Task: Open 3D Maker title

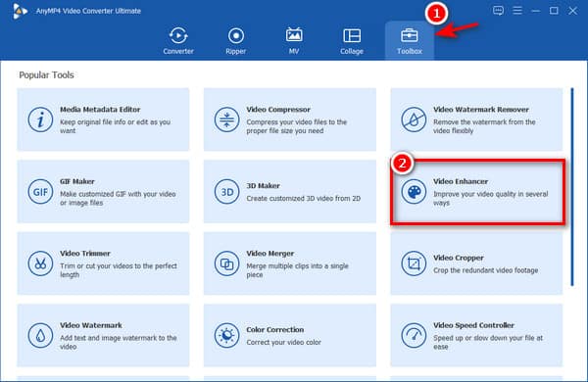Action: click(x=264, y=185)
